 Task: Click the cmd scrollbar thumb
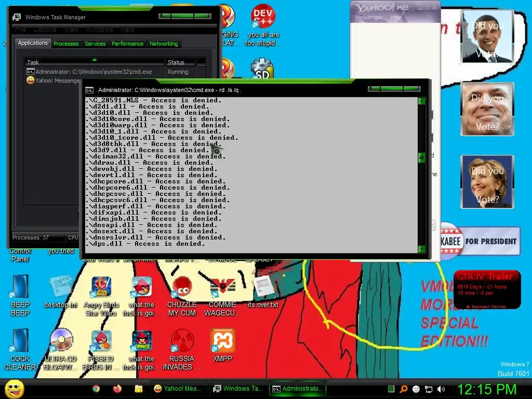coord(421,157)
